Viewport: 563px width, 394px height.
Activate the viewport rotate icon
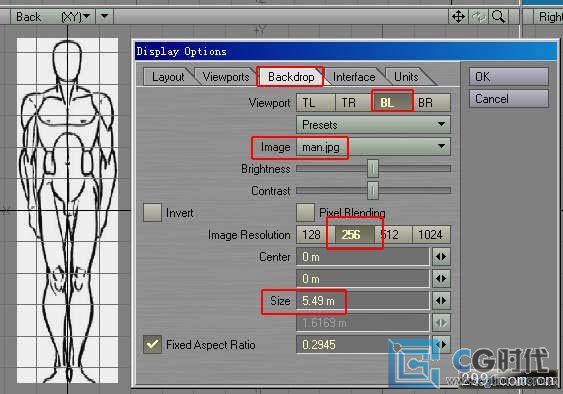(479, 17)
